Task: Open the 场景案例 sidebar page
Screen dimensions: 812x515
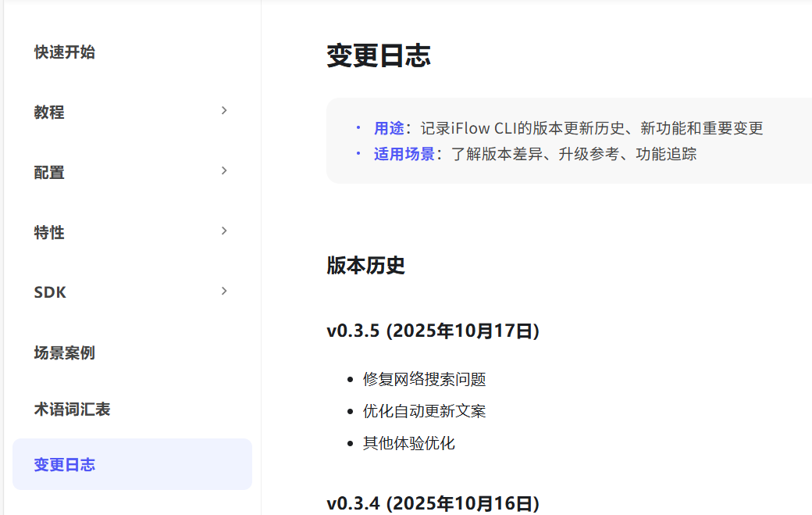Action: pyautogui.click(x=65, y=352)
